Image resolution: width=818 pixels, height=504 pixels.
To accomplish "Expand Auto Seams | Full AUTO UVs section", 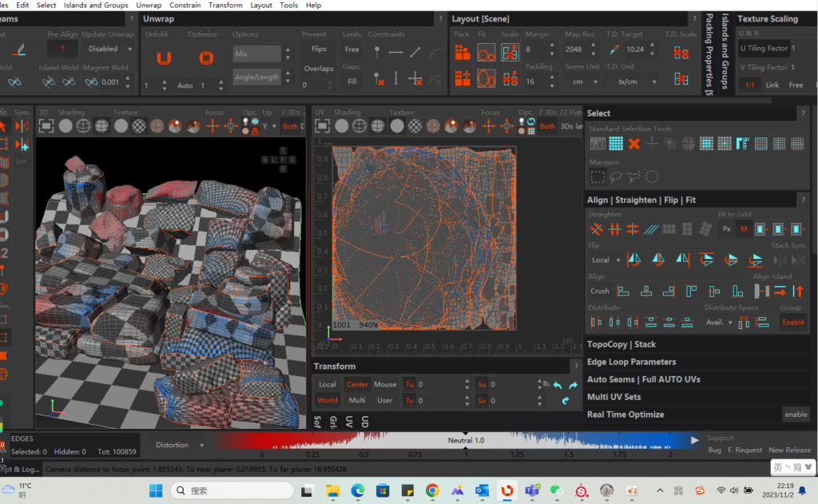I will coord(643,379).
